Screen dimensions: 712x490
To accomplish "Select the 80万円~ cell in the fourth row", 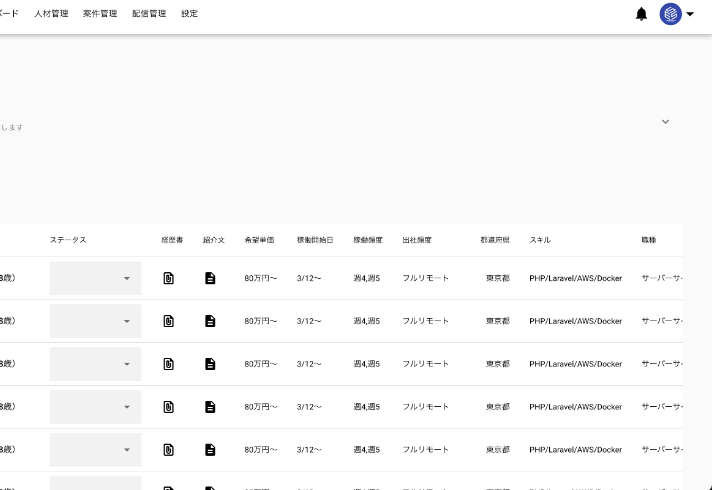I will (x=261, y=407).
